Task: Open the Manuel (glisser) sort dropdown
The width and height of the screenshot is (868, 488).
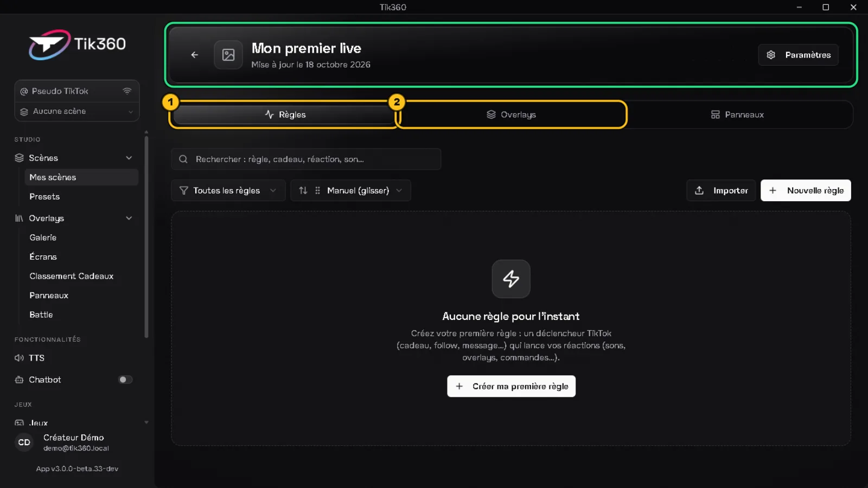Action: coord(350,190)
